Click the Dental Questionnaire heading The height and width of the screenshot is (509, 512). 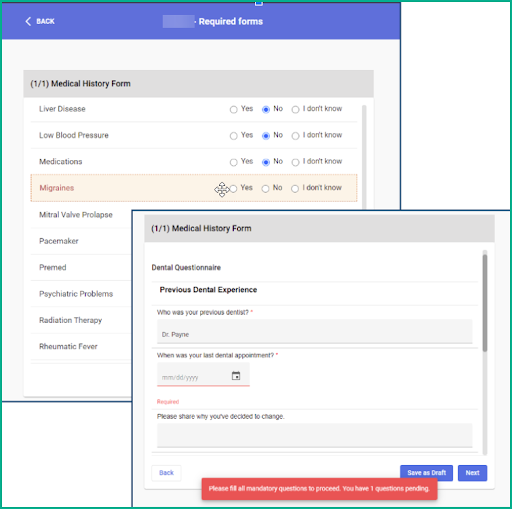pos(186,268)
